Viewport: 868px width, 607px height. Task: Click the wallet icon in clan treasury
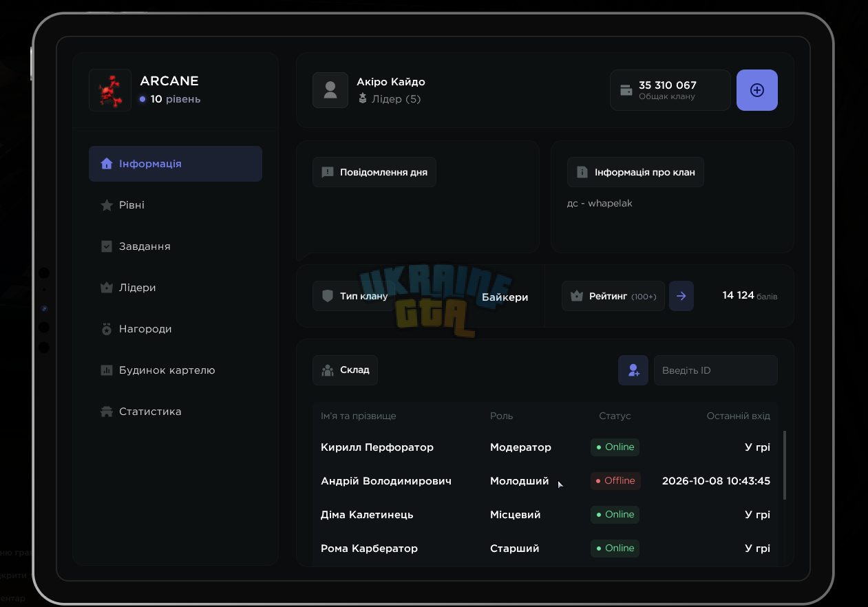pyautogui.click(x=626, y=90)
